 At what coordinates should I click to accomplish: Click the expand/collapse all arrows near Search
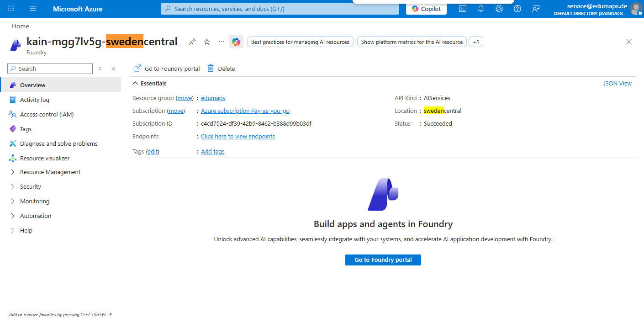click(100, 69)
